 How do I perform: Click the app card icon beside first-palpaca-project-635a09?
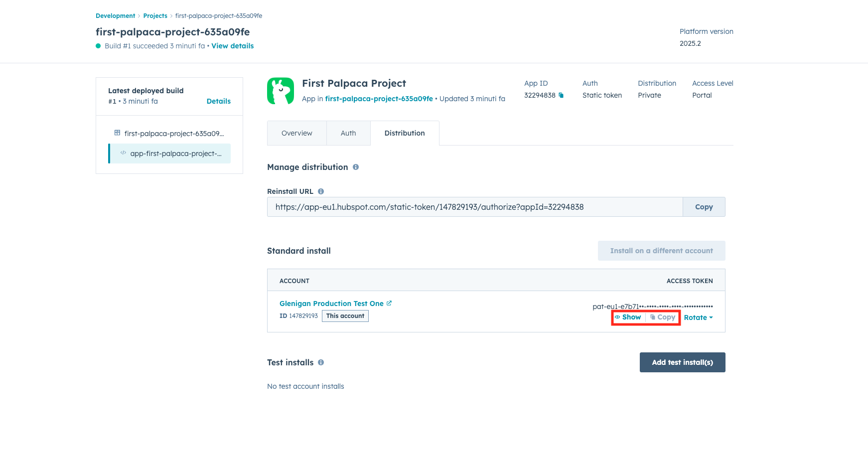116,133
